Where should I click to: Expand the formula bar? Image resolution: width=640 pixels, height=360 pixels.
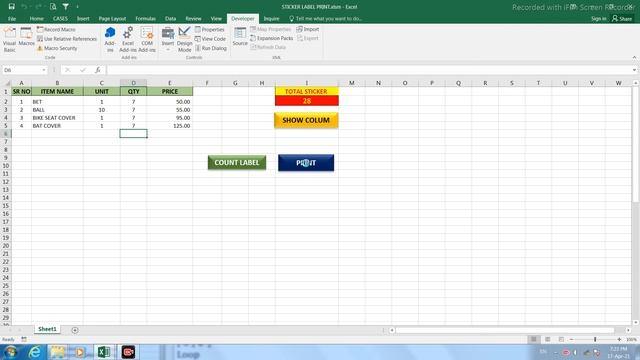pyautogui.click(x=634, y=70)
